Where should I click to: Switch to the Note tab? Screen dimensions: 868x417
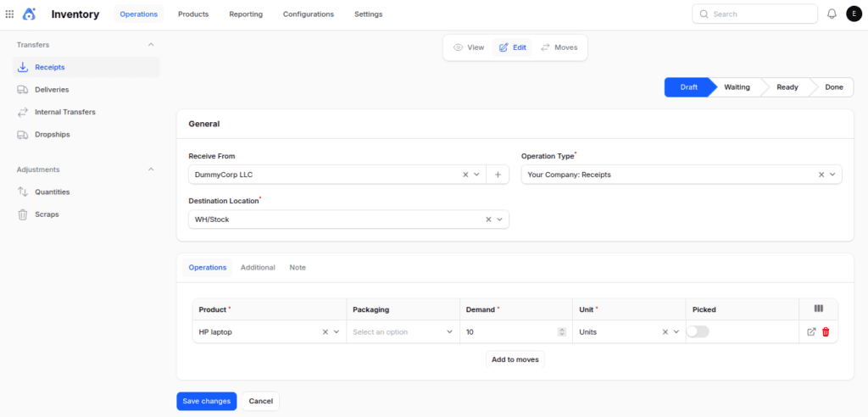click(298, 268)
